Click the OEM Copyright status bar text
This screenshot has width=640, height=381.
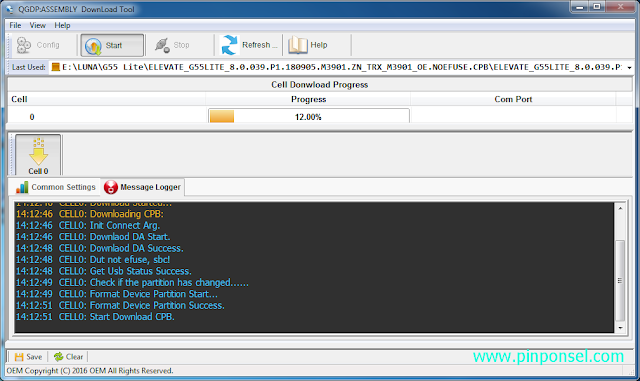[90, 371]
